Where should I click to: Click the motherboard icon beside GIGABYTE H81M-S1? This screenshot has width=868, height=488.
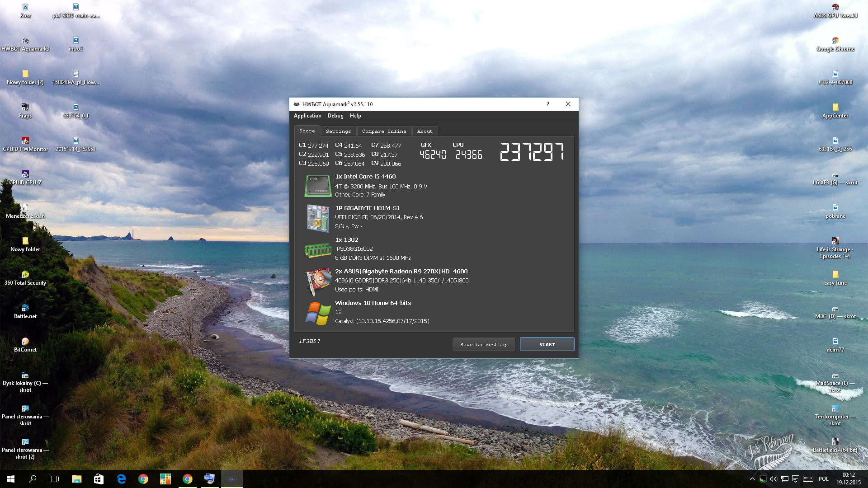318,218
